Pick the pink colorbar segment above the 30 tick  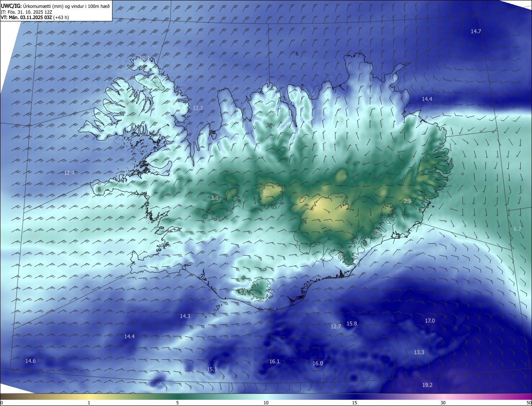pyautogui.click(x=443, y=396)
